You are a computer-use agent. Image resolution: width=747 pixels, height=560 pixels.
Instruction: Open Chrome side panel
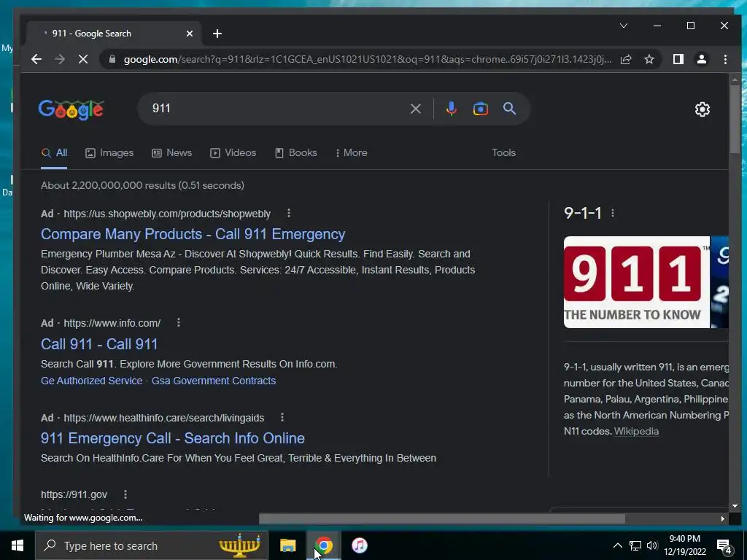[678, 59]
